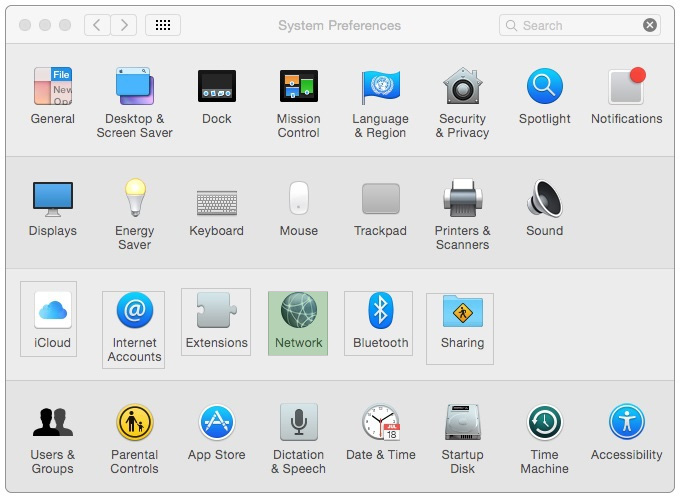
Task: Open Parental Controls settings
Action: 134,439
